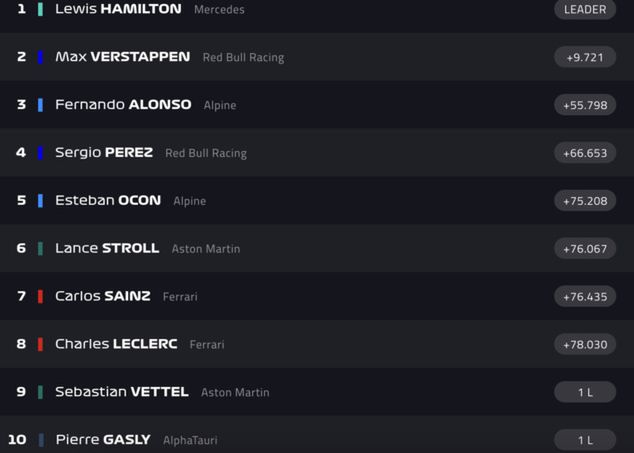This screenshot has height=453, width=634.
Task: Click the Ferrari red bar beside Sainz
Action: click(x=40, y=296)
